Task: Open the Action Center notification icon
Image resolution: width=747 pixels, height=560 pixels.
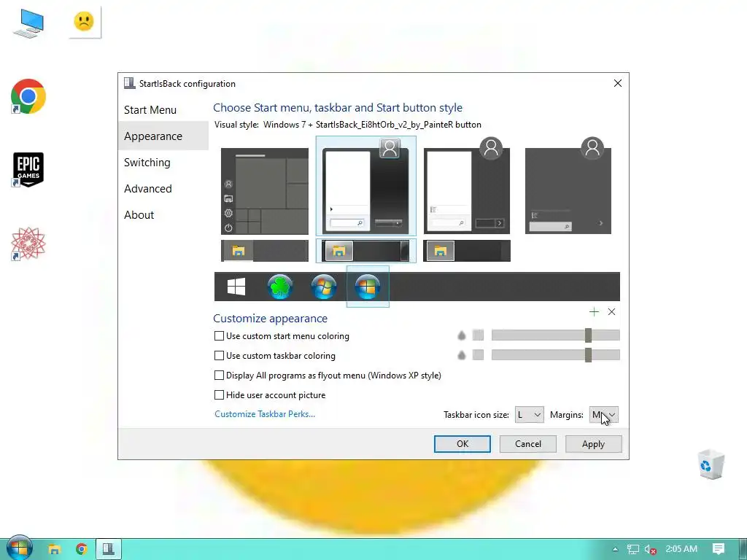Action: pos(719,549)
